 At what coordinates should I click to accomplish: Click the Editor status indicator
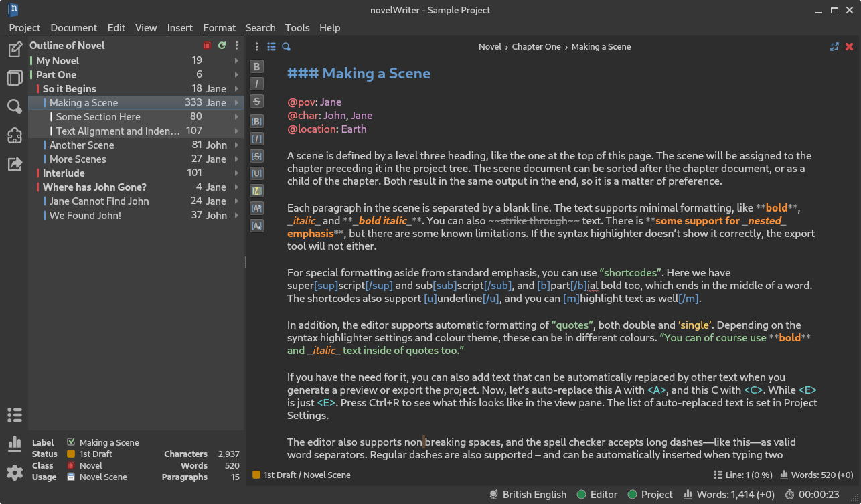(597, 495)
